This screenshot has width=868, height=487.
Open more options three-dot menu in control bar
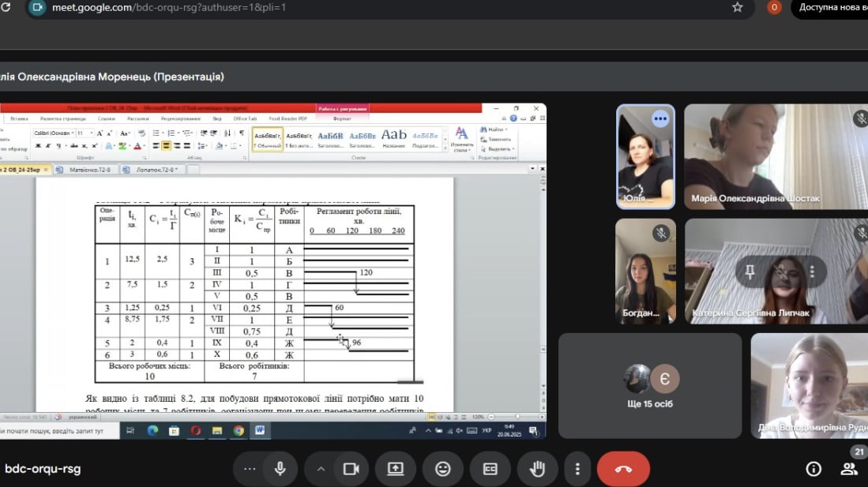tap(577, 469)
